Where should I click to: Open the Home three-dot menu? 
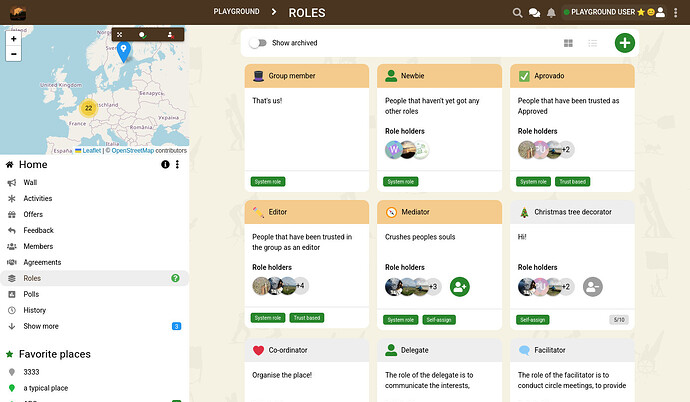177,164
